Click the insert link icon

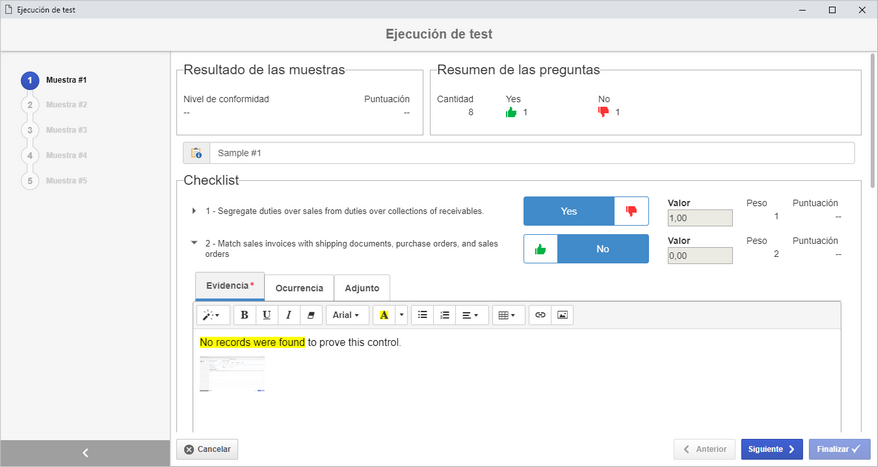(540, 315)
